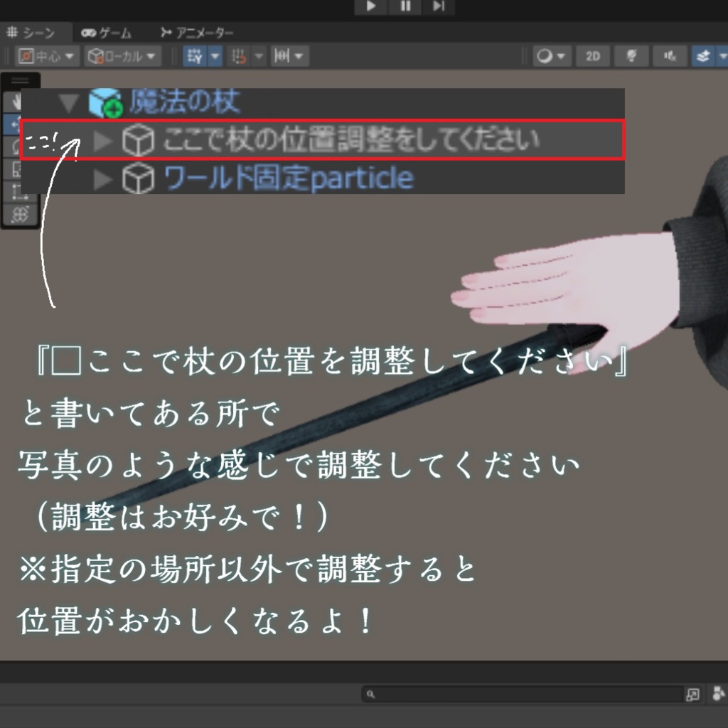Collapse the 魔法の杖 hierarchy entry

[68, 103]
